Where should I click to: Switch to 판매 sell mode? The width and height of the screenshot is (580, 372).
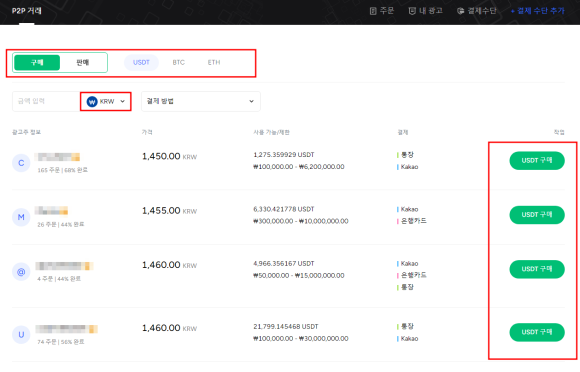click(82, 62)
